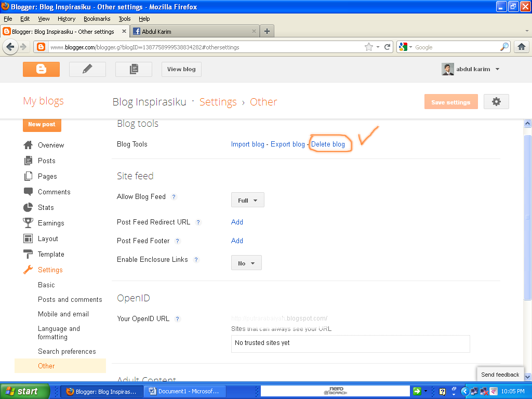Open the Help menu
The height and width of the screenshot is (399, 532).
[144, 19]
